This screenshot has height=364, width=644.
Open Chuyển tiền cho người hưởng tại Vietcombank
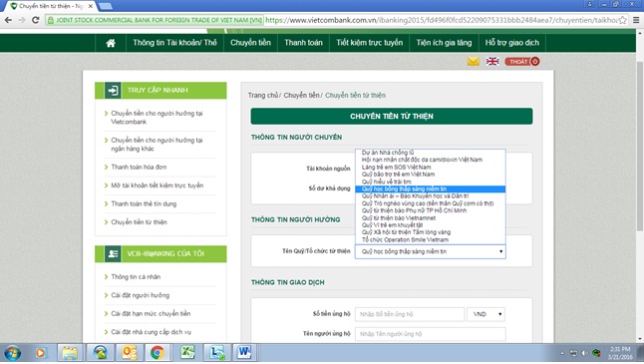tap(157, 118)
